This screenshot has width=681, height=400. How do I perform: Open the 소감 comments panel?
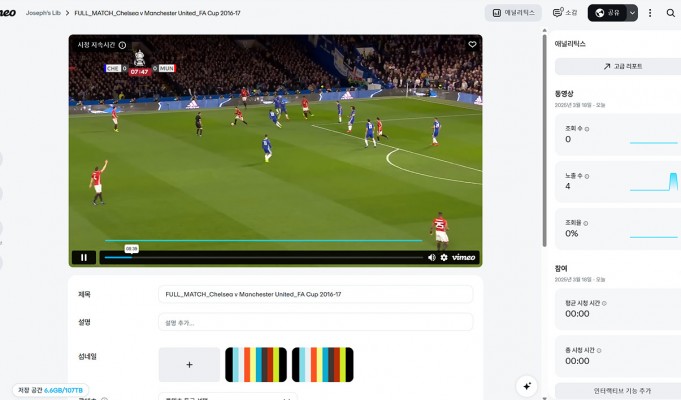[565, 13]
